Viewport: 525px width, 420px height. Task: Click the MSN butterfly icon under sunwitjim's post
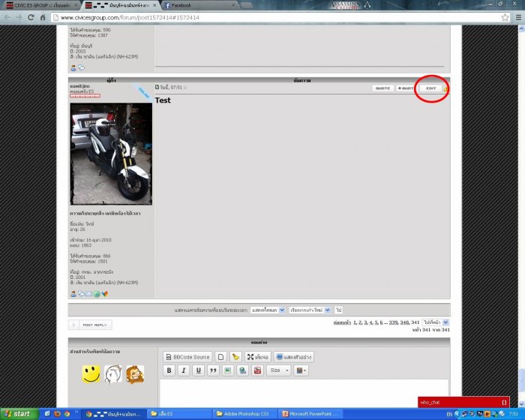(105, 294)
